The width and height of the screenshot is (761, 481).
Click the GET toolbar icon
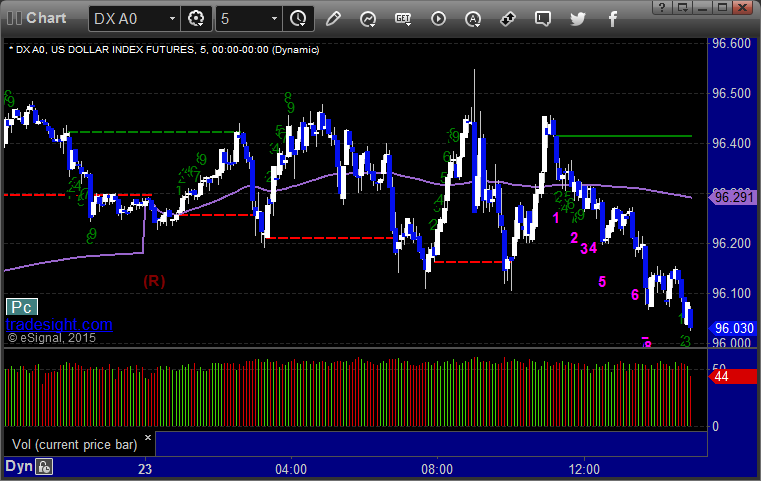click(403, 19)
